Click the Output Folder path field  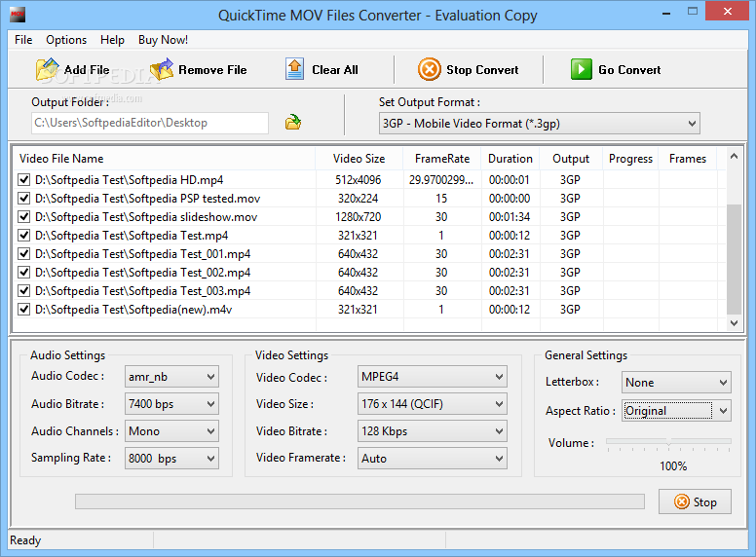pyautogui.click(x=150, y=123)
